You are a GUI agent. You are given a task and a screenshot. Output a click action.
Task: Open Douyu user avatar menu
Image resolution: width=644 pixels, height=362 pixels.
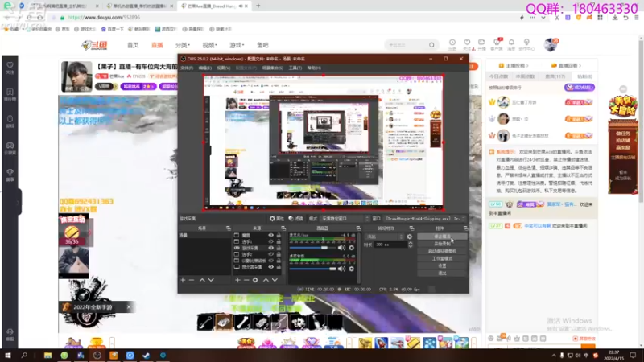coord(551,44)
